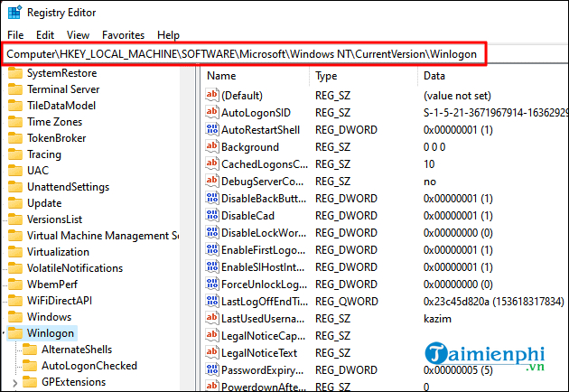
Task: Click the AutoLogonSID string value icon
Action: pyautogui.click(x=212, y=112)
